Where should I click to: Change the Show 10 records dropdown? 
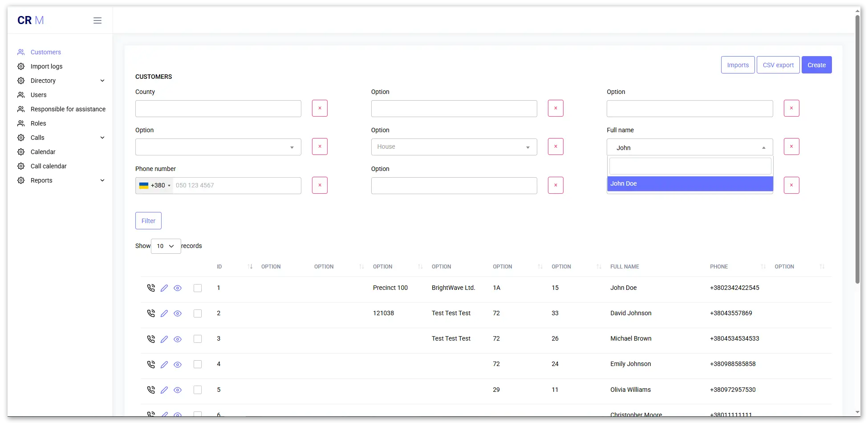coord(166,246)
